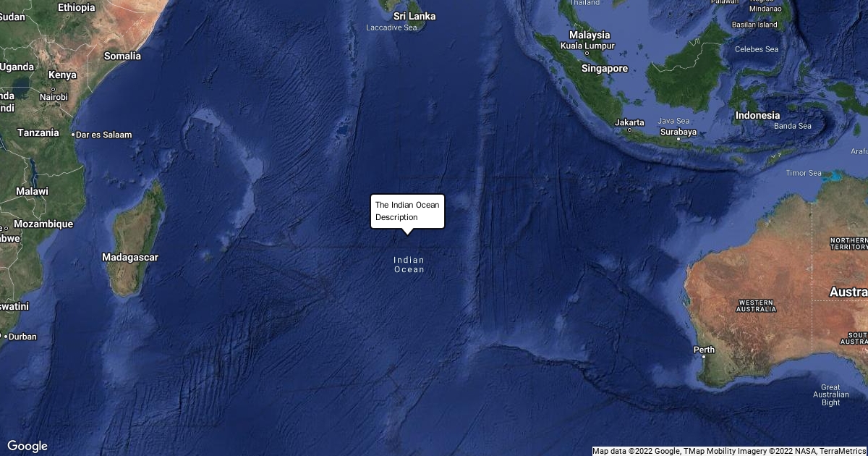This screenshot has height=456, width=868.
Task: Click the Surabaya city marker dot
Action: pyautogui.click(x=678, y=140)
